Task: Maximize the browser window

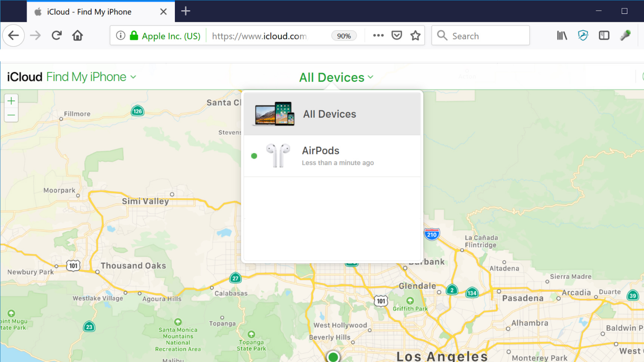Action: [624, 11]
